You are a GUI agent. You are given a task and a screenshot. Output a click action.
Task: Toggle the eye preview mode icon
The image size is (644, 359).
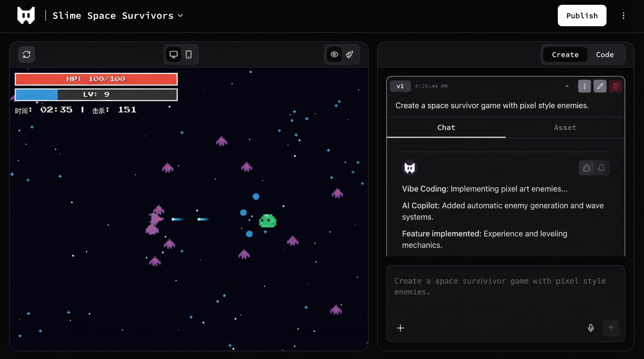pyautogui.click(x=334, y=55)
